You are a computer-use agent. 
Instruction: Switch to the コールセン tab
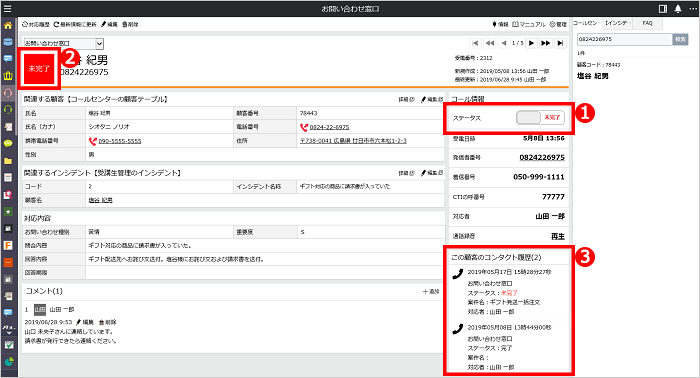point(586,23)
